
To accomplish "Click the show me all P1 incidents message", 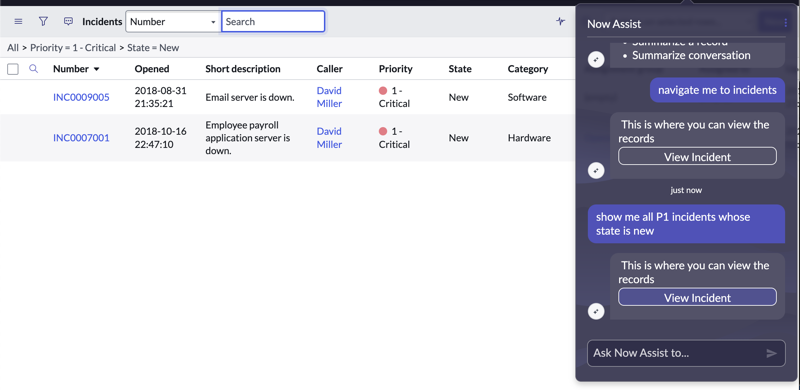I will [x=686, y=224].
